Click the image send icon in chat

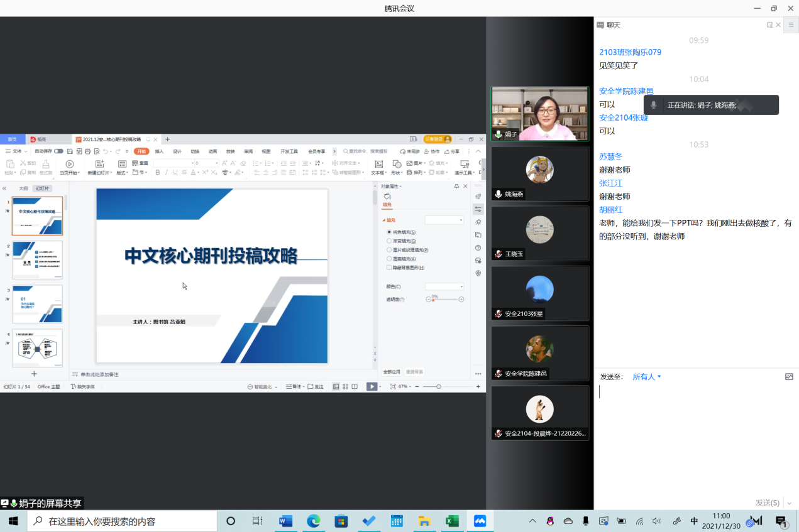789,377
